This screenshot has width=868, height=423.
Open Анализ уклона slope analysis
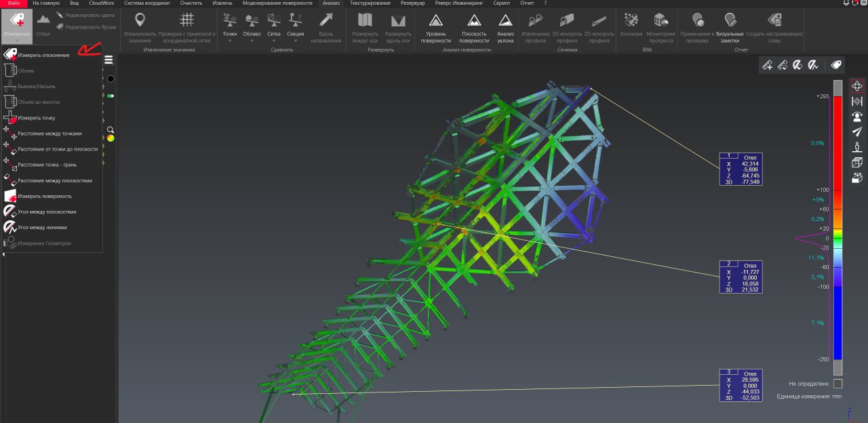click(505, 26)
